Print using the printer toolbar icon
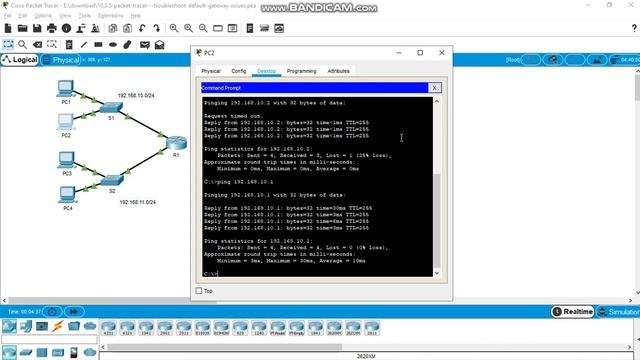This screenshot has width=640, height=360. tap(52, 28)
